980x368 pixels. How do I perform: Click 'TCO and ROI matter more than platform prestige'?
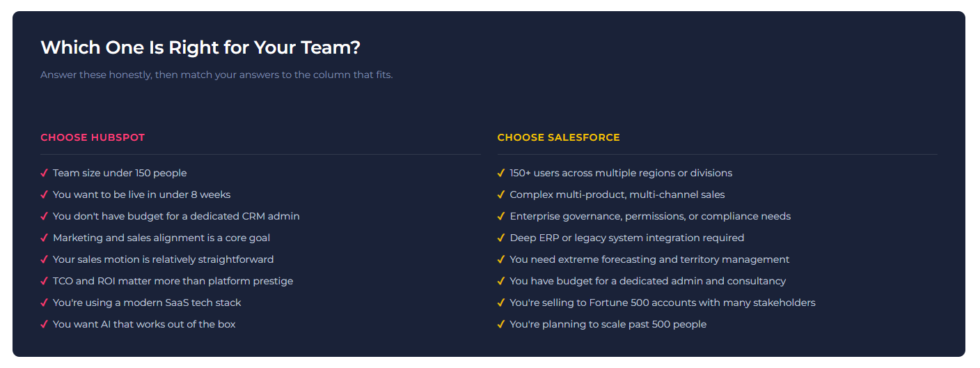click(173, 281)
